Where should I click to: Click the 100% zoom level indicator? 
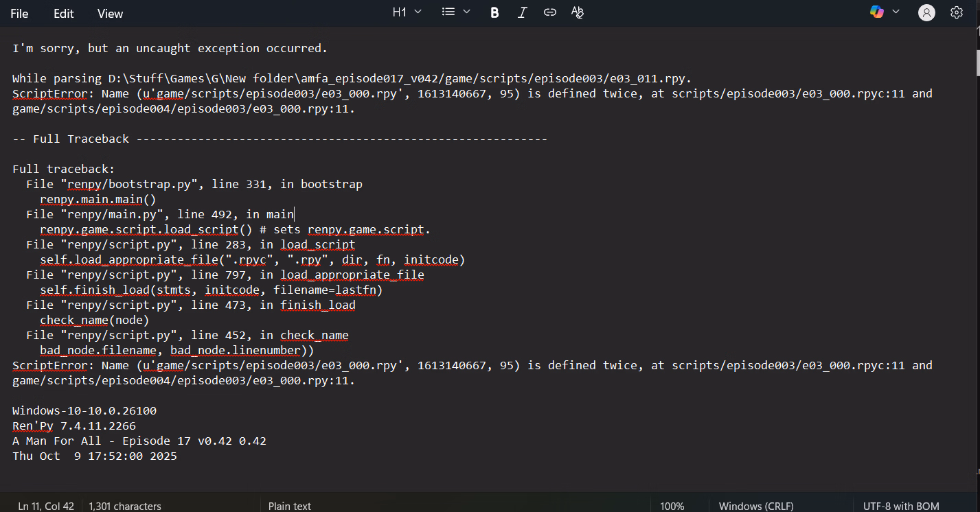672,506
